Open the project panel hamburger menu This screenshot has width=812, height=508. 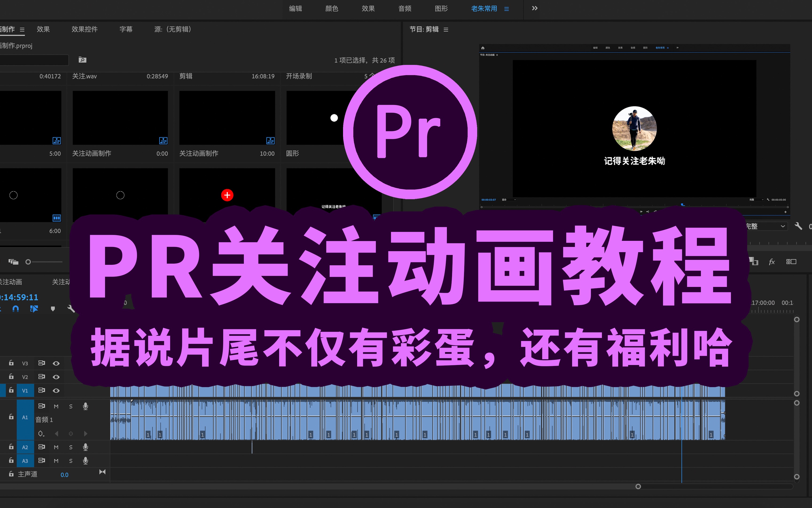(x=22, y=30)
